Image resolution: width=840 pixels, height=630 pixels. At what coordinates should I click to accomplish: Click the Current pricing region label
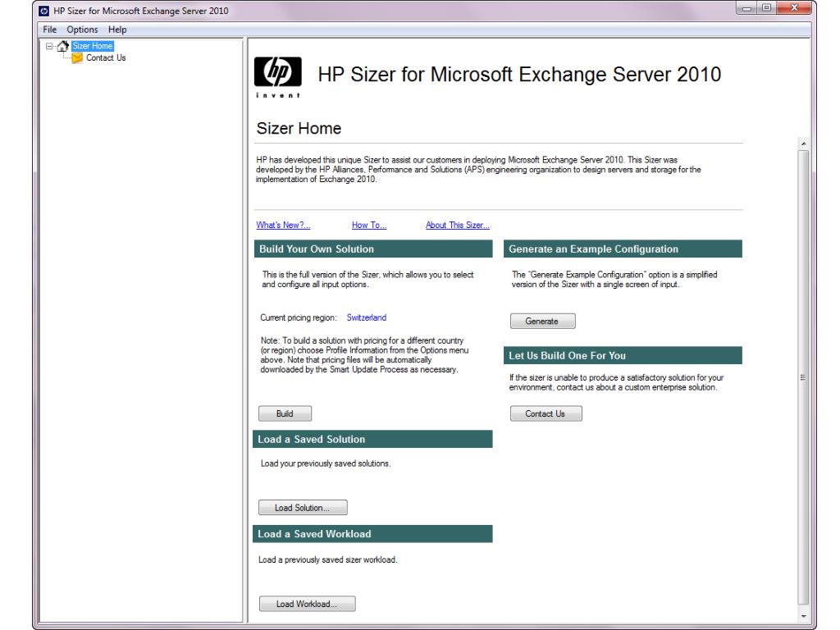[299, 317]
